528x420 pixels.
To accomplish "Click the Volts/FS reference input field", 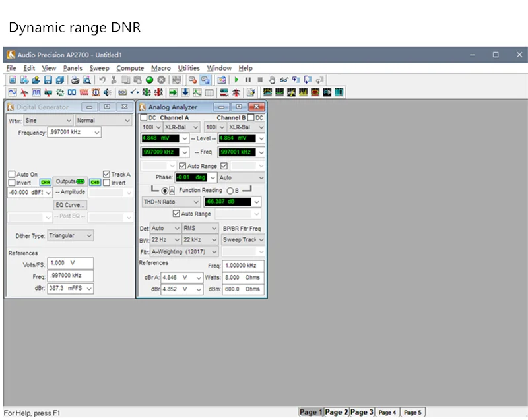I will click(71, 263).
